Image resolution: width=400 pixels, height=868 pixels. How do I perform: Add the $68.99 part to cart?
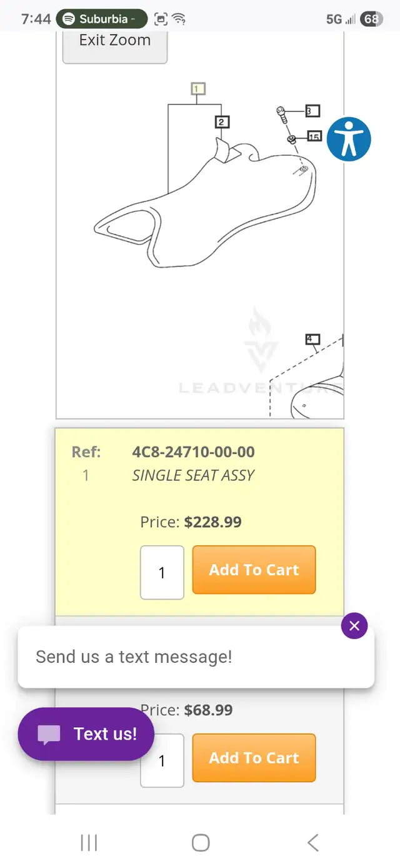pyautogui.click(x=254, y=758)
